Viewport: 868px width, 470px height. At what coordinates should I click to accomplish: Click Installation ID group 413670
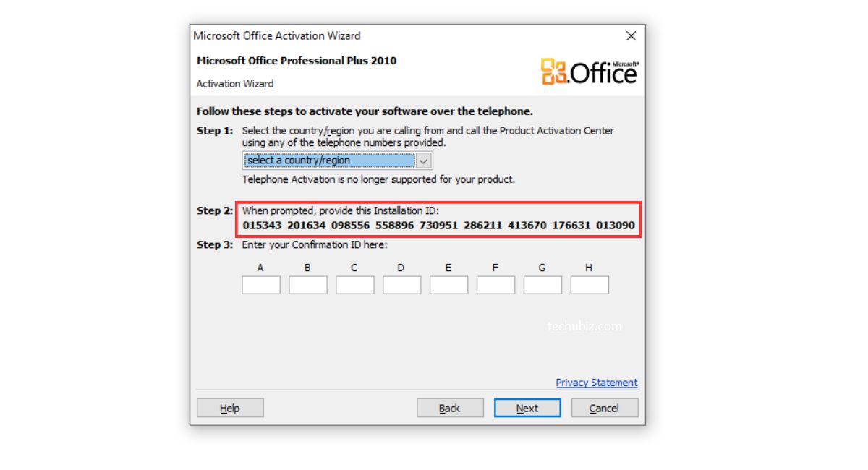tap(527, 226)
